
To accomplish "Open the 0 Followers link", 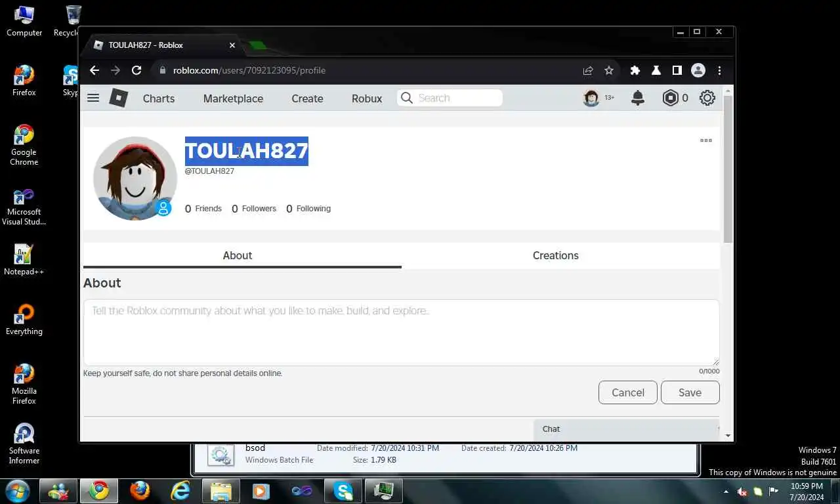I will (254, 209).
